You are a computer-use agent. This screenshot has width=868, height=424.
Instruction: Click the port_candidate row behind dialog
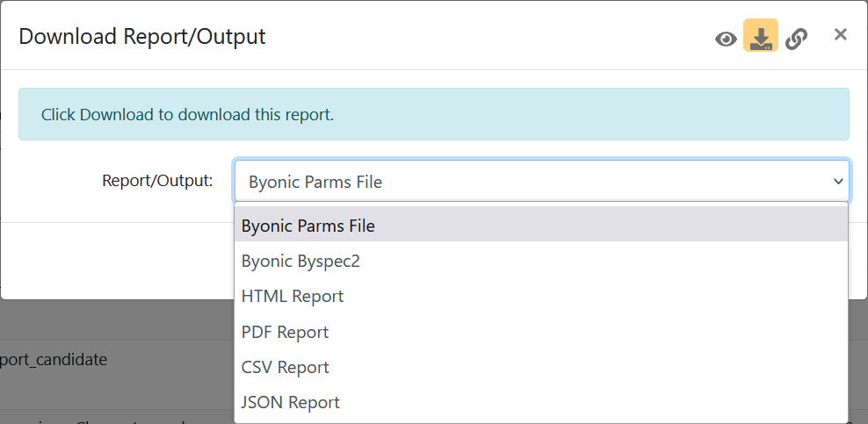(54, 360)
